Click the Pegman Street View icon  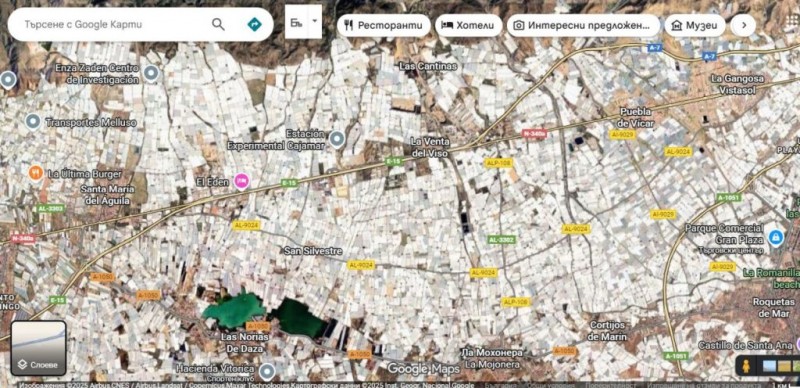point(747,366)
